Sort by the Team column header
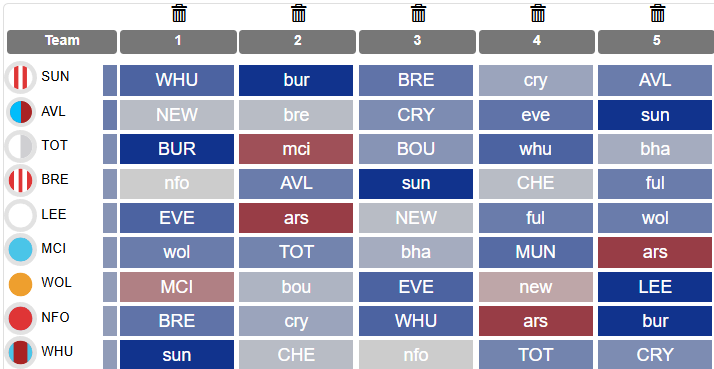This screenshot has height=369, width=714. (62, 41)
